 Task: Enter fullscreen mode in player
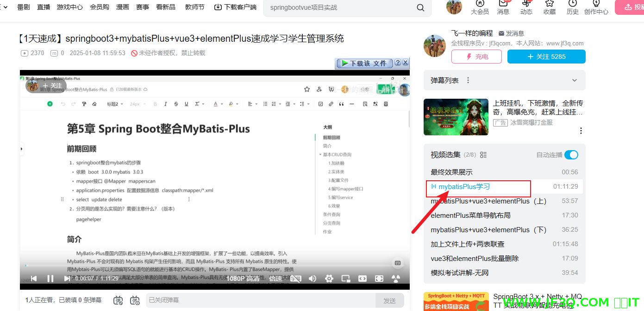pos(379,279)
